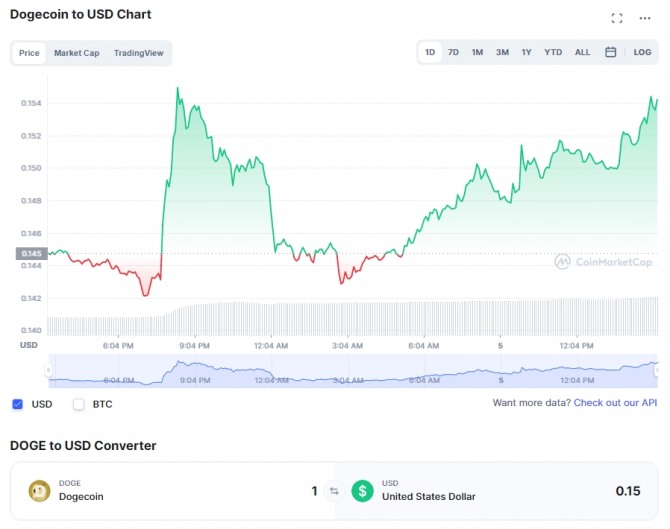Click the swap currencies arrows icon

pos(334,491)
